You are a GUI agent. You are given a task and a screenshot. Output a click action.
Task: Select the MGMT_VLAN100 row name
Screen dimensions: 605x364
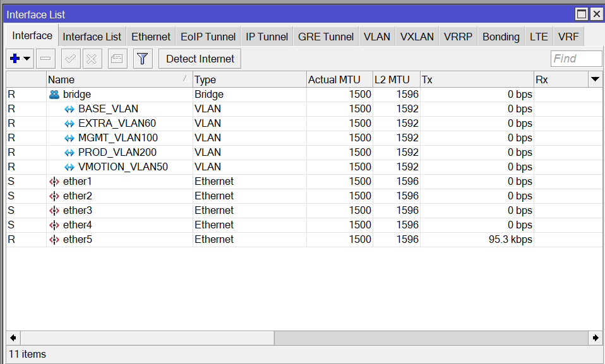(x=118, y=138)
